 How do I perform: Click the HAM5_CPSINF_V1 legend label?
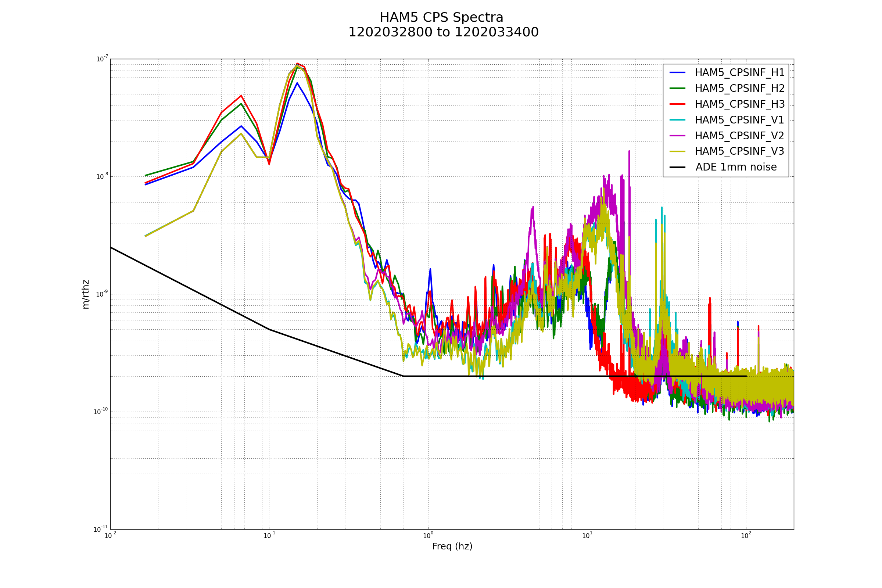click(x=739, y=120)
